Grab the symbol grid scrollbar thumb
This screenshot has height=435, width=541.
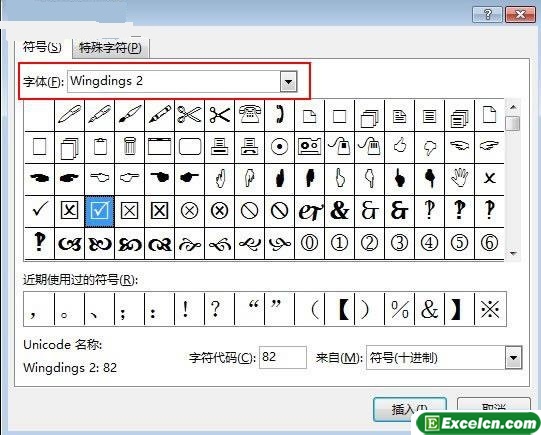point(513,123)
